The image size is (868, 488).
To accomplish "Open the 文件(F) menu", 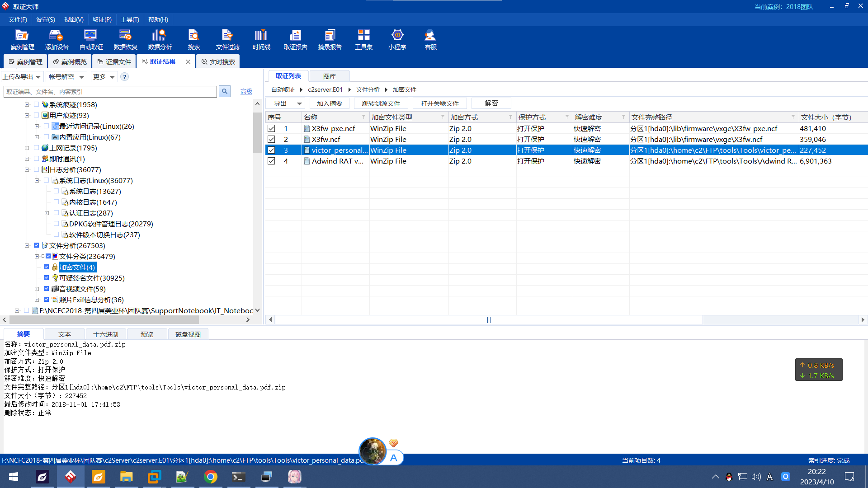I will [18, 19].
